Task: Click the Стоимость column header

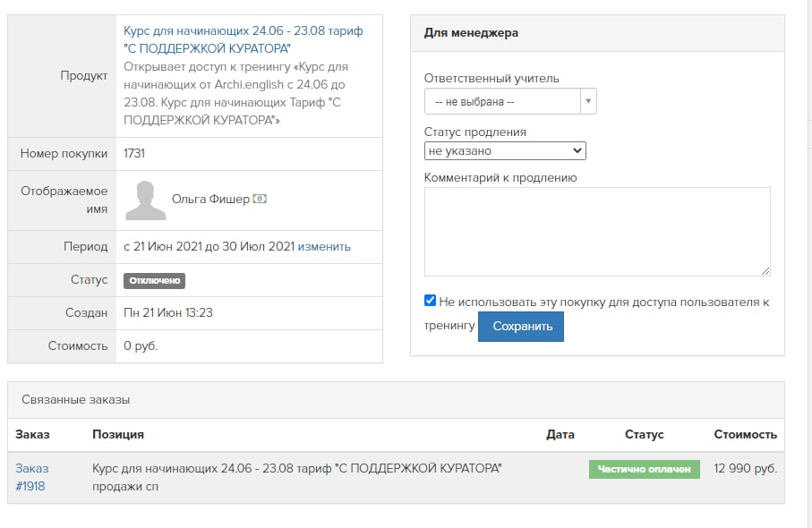Action: point(745,435)
